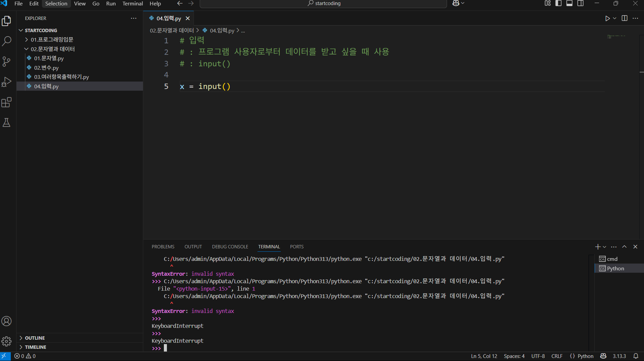Open the Source Control view
This screenshot has width=644, height=361.
(6, 62)
